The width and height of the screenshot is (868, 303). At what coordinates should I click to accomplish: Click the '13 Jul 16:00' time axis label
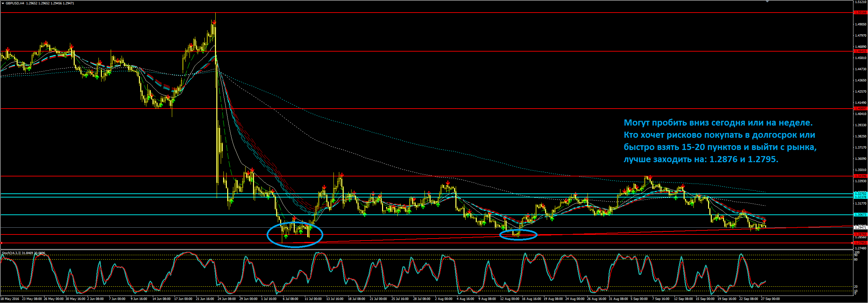[x=335, y=299]
